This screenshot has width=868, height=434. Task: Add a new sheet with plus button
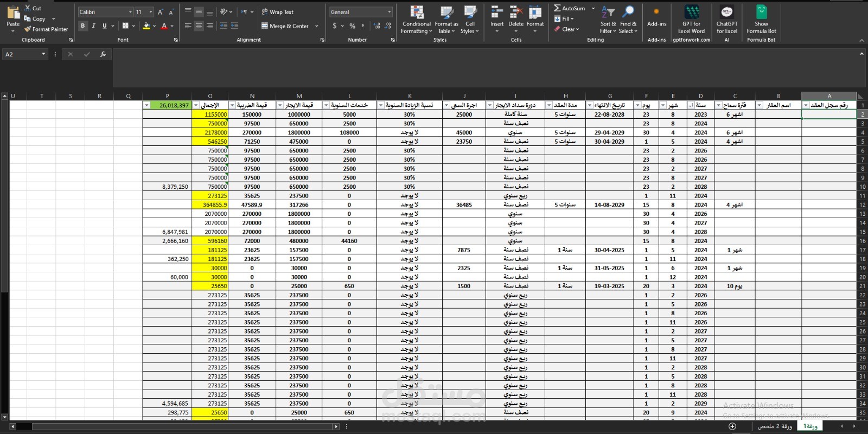pyautogui.click(x=732, y=426)
